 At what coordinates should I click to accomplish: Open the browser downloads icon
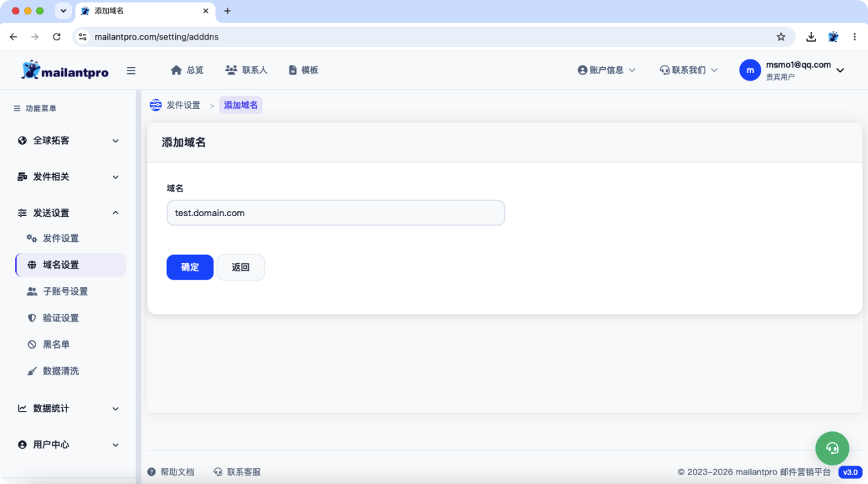pos(811,37)
